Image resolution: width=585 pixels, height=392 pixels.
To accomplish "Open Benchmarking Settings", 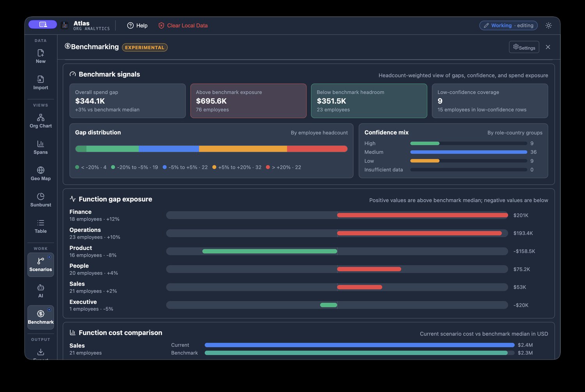I will point(524,47).
